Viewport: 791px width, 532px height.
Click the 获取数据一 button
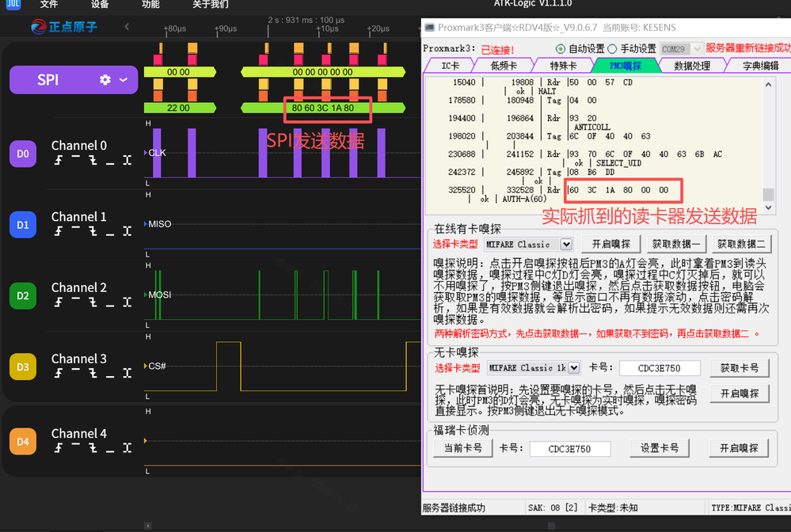(x=675, y=243)
